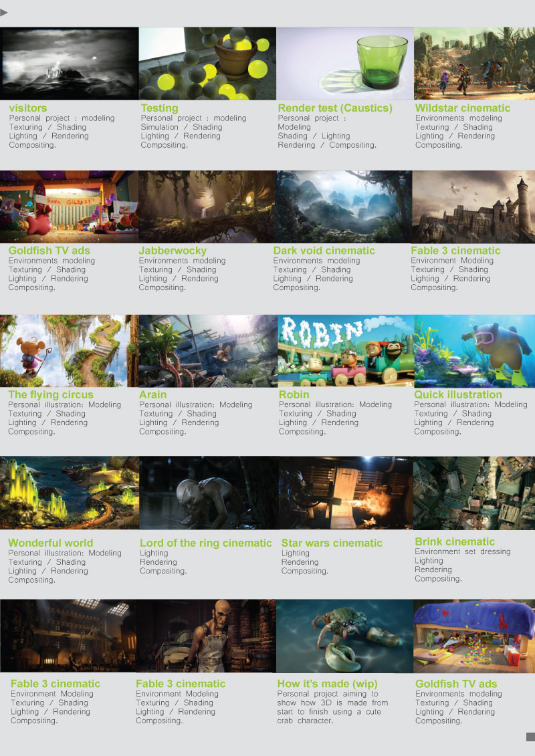Select the How it's made crab image
This screenshot has height=756, width=535.
click(x=345, y=636)
